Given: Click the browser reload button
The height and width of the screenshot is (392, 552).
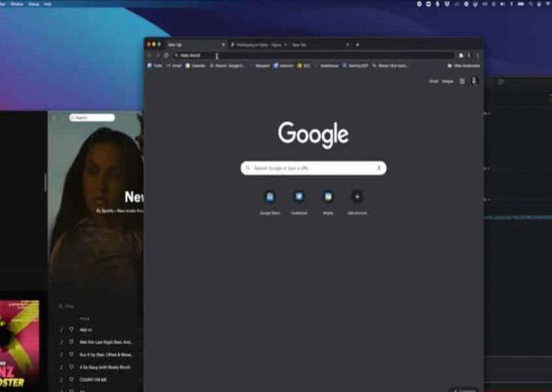Looking at the screenshot, I should coord(166,56).
